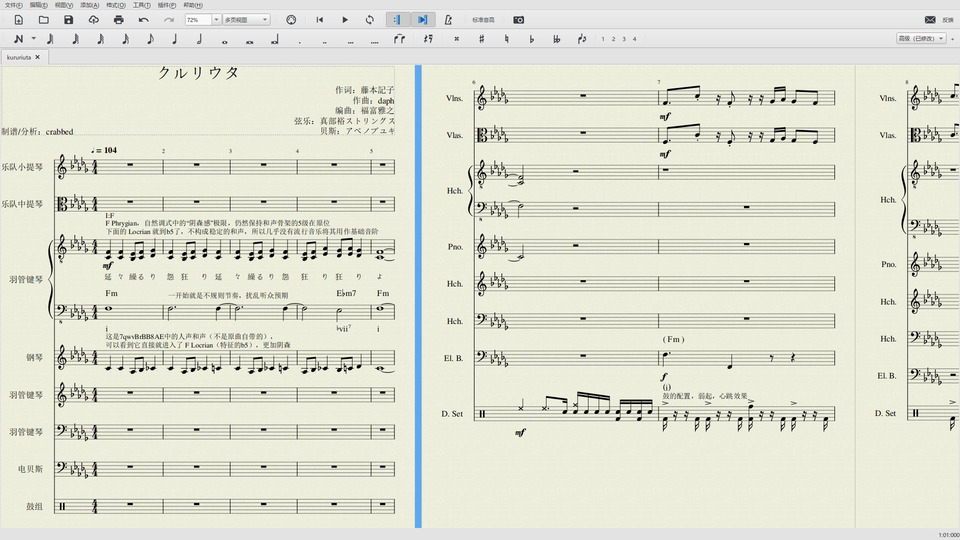Toggle the metronome icon
This screenshot has width=960, height=540.
448,20
